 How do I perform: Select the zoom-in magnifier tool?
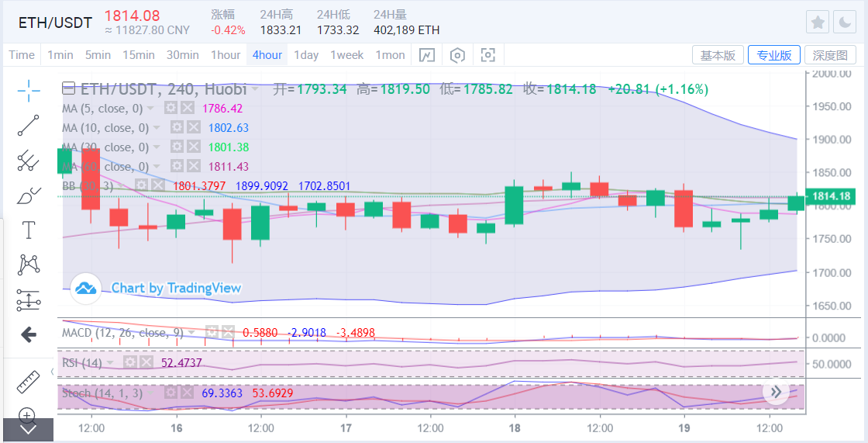27,415
